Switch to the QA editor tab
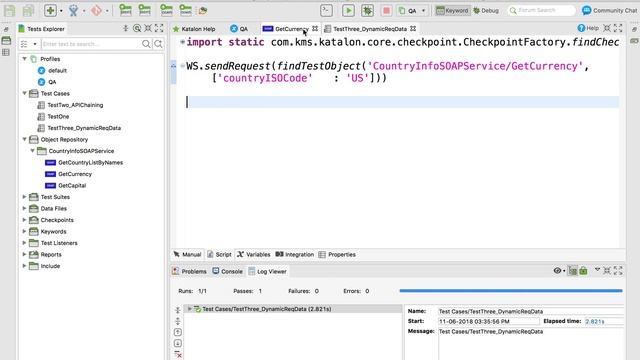 pos(239,29)
